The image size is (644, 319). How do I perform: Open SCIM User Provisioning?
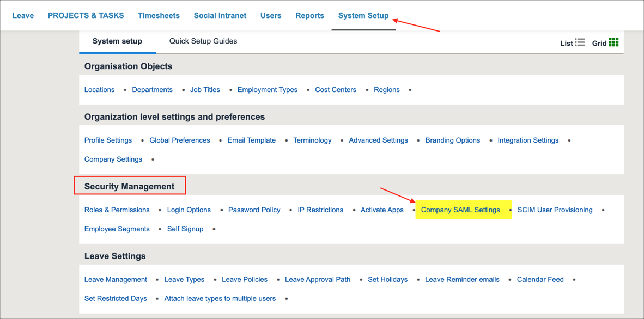point(555,210)
